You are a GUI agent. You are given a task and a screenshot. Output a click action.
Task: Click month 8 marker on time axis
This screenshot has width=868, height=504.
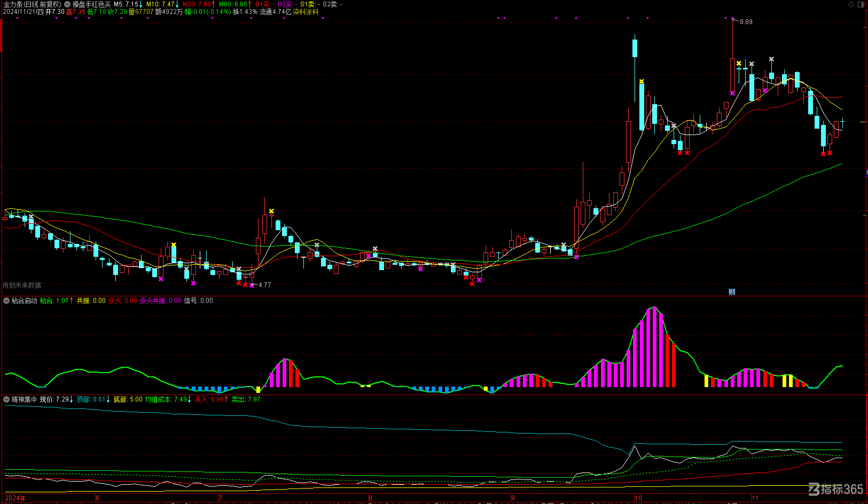point(370,498)
